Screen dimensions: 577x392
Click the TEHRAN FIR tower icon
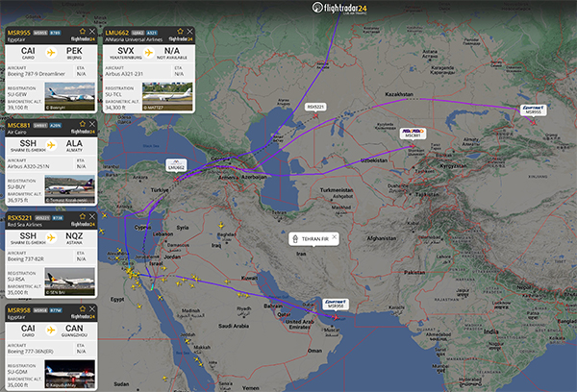pos(295,239)
